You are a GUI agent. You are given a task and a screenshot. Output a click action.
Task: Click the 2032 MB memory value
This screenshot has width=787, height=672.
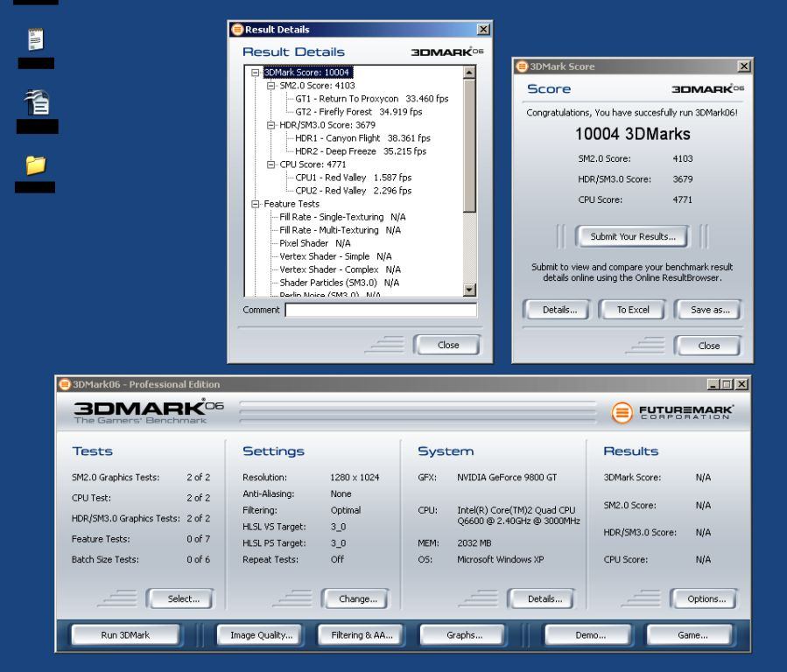(x=474, y=543)
